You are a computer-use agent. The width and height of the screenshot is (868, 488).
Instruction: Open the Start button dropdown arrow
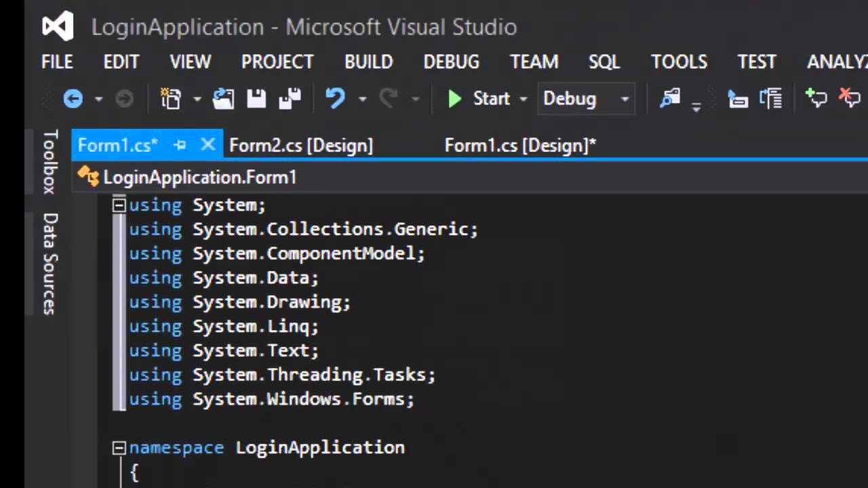[x=523, y=99]
